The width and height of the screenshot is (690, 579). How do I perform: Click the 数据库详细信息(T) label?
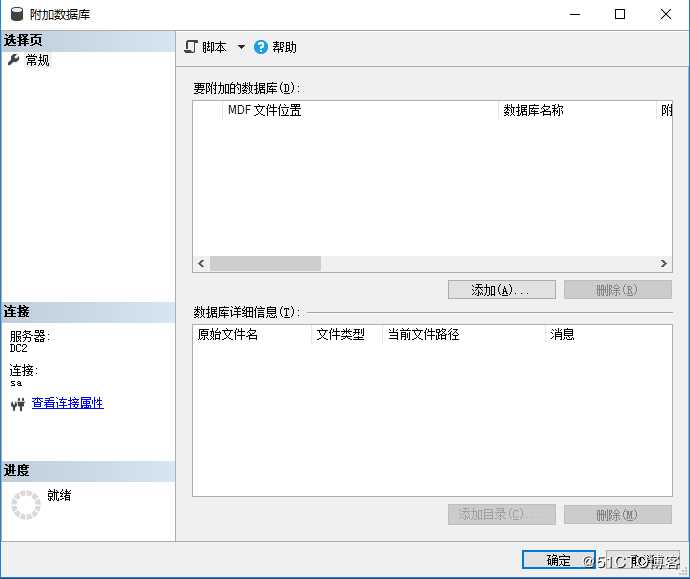246,312
